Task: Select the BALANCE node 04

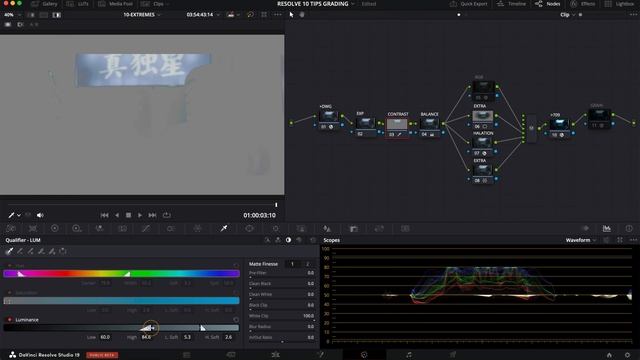Action: 429,127
